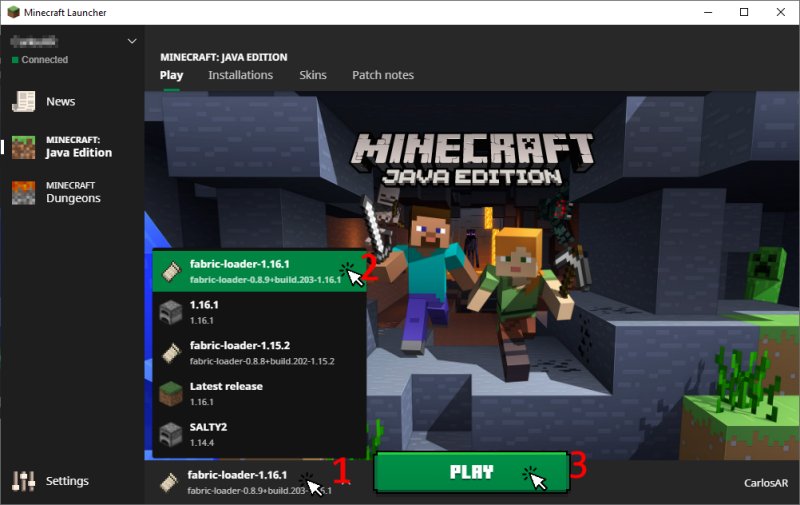
Task: Go to the Patch notes tab
Action: click(382, 75)
